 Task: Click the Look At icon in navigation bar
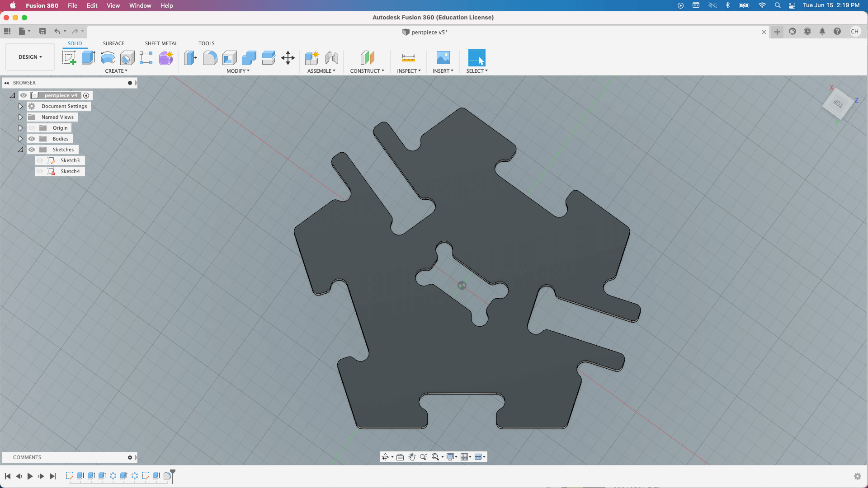coord(400,457)
